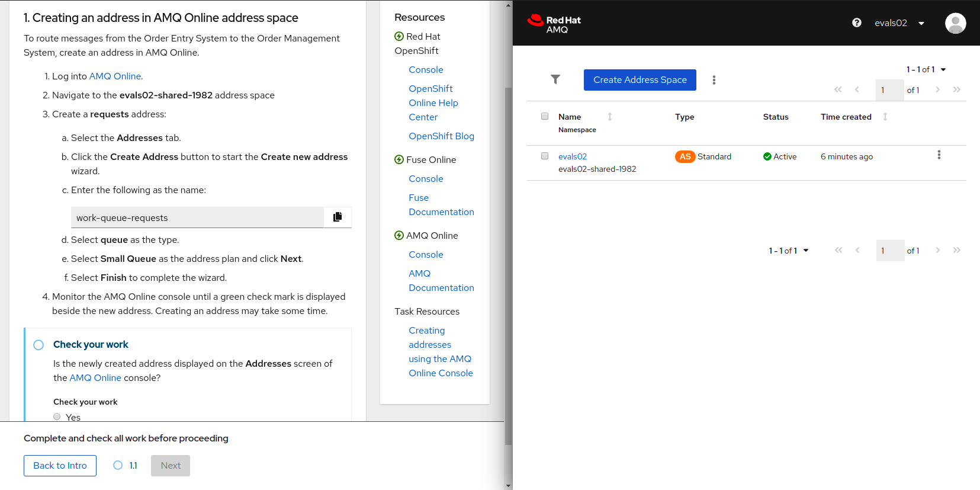Sort table by Time created column
980x490 pixels.
[x=885, y=117]
